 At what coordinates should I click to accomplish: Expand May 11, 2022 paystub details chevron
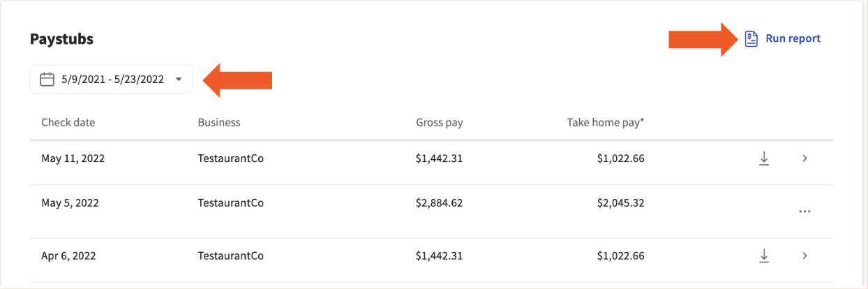click(805, 158)
